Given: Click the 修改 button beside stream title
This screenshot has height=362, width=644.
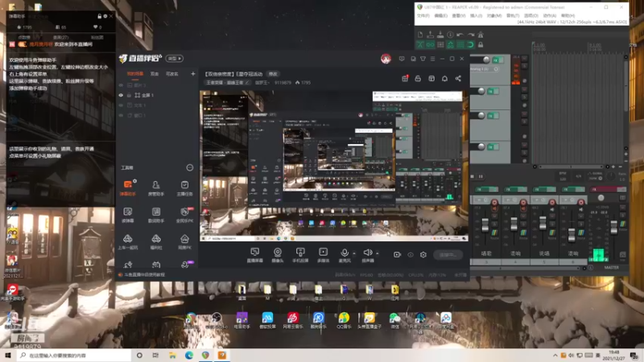Looking at the screenshot, I should [x=273, y=74].
